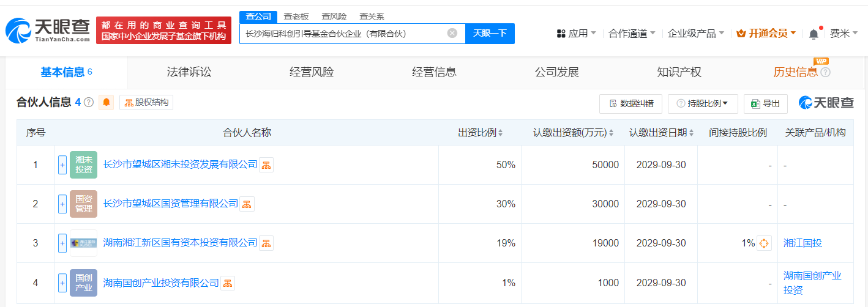Sort table by 出资比例 column

tap(481, 133)
